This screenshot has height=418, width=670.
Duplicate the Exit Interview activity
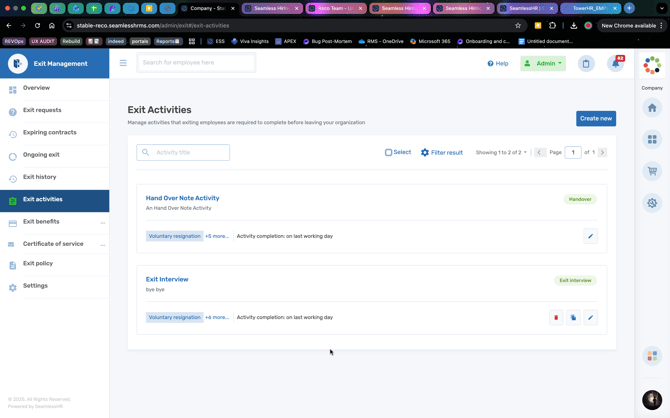pos(573,317)
